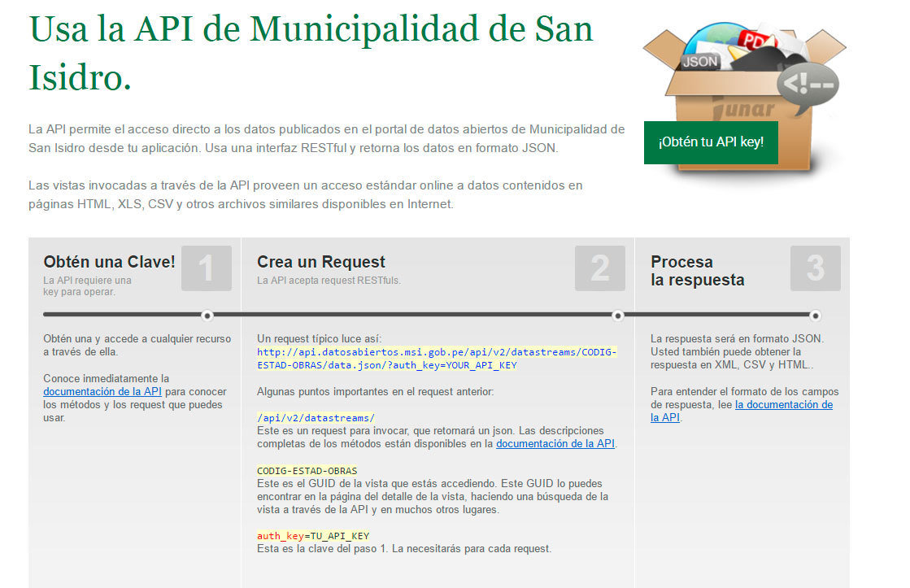Click the text Un request típico luce así:
910x588 pixels.
pos(320,339)
